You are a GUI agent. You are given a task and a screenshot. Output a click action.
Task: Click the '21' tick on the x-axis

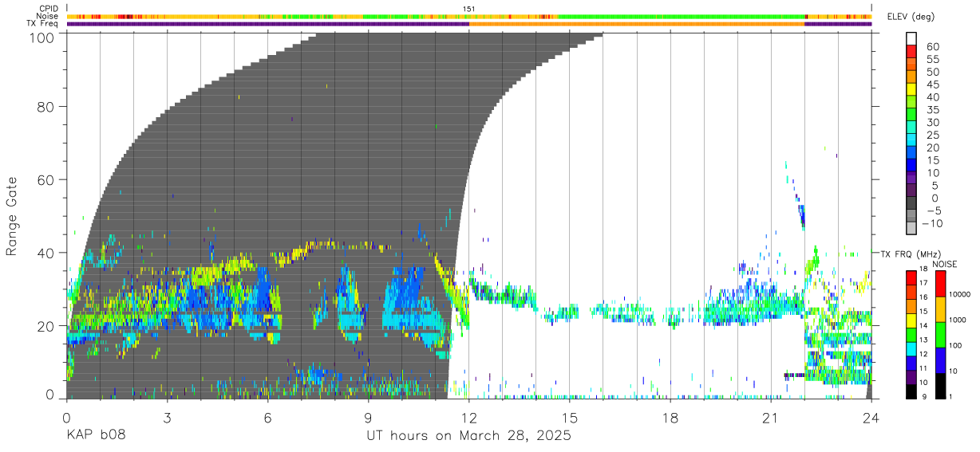coord(771,419)
